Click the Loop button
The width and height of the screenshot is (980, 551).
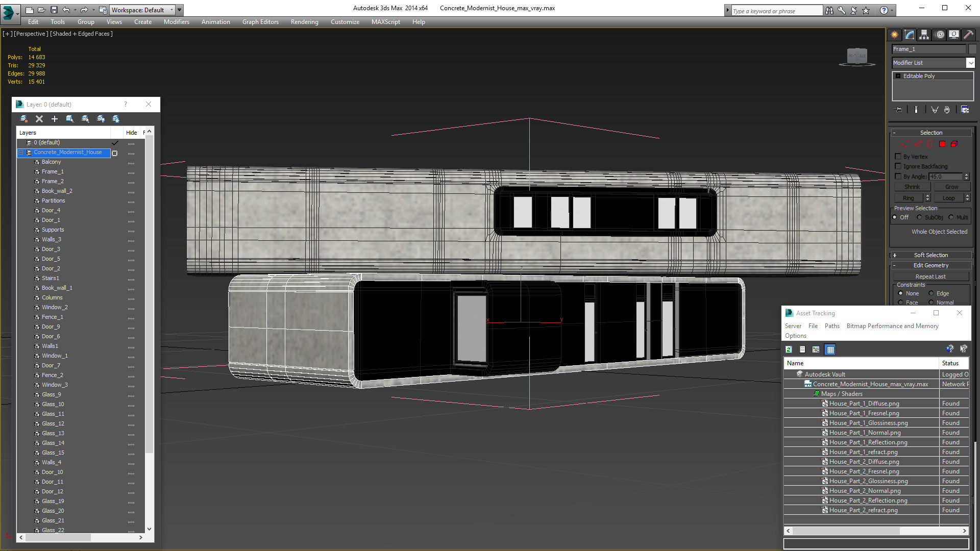coord(949,198)
